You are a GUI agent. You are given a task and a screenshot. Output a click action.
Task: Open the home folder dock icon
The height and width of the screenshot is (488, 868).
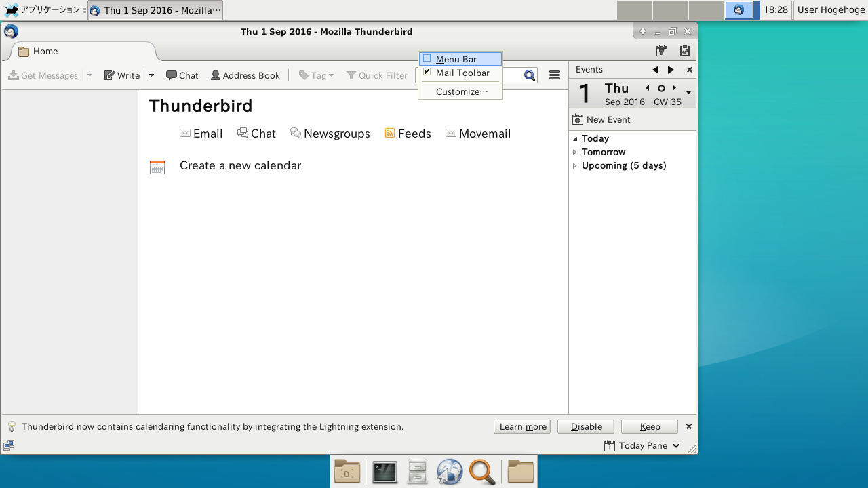(347, 472)
